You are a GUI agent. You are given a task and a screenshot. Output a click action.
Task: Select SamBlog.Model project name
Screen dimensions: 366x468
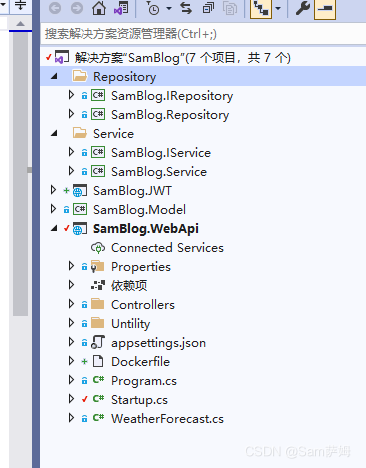(x=139, y=210)
